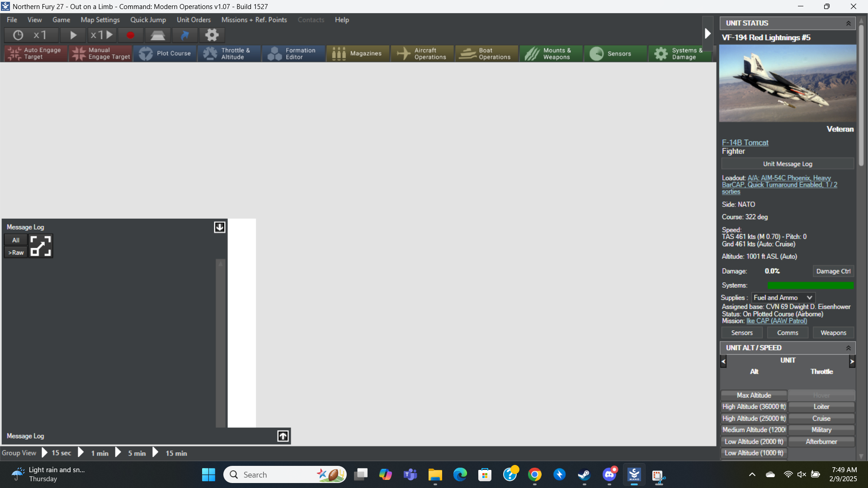Set throttle to Military
868x488 pixels.
[821, 430]
